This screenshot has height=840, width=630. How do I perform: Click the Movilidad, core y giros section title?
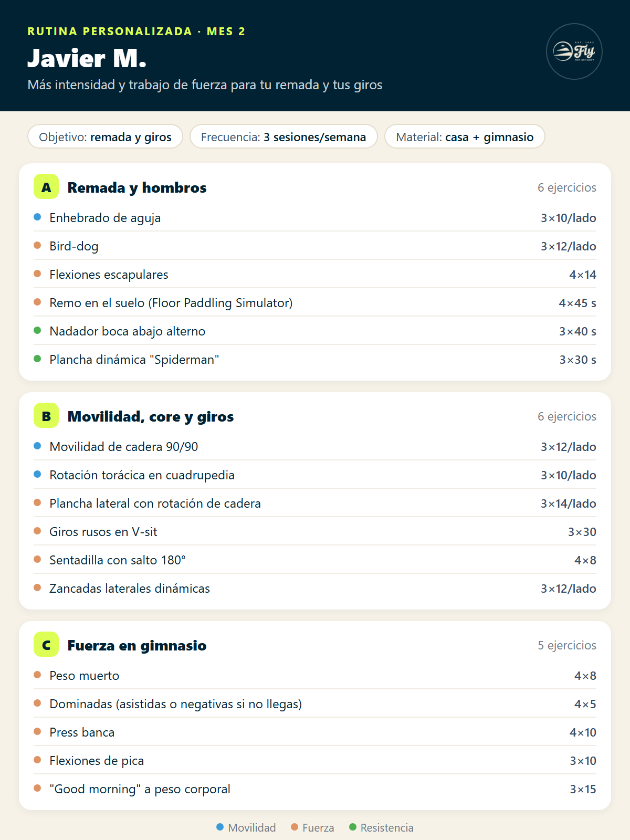(x=151, y=416)
